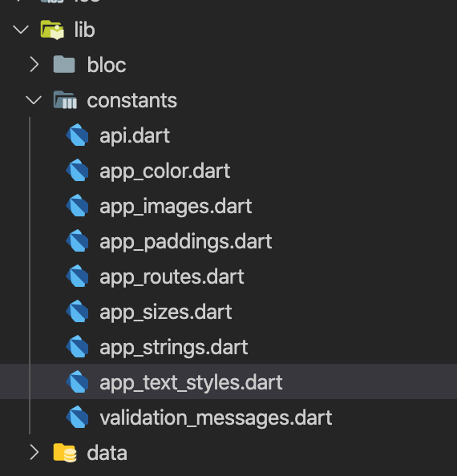Click the constants folder icon

65,100
